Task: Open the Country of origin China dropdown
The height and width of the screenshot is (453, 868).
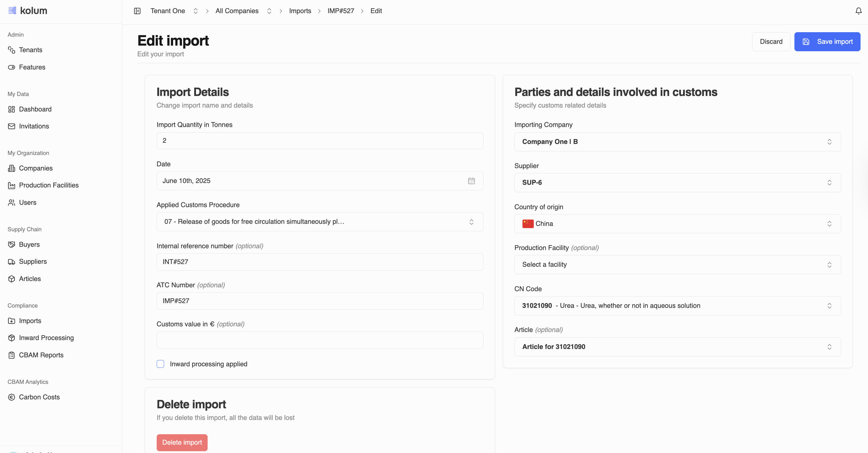Action: 677,224
